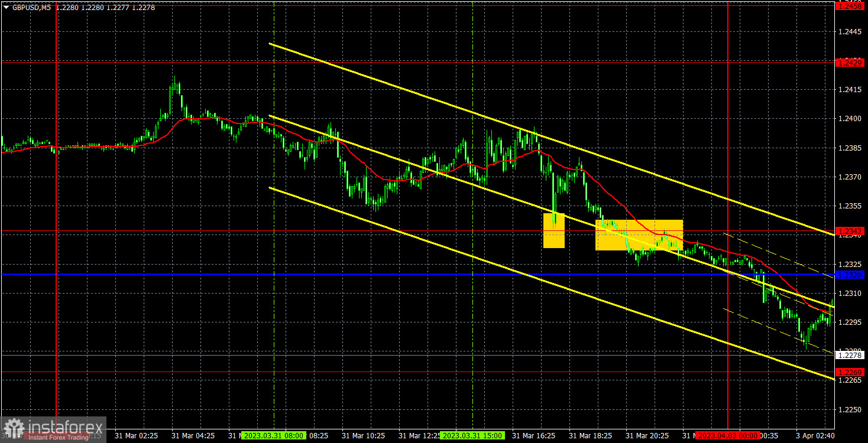The width and height of the screenshot is (868, 443).
Task: Open the chart menu triangle beside GBPUSD,M5
Action: click(x=6, y=8)
